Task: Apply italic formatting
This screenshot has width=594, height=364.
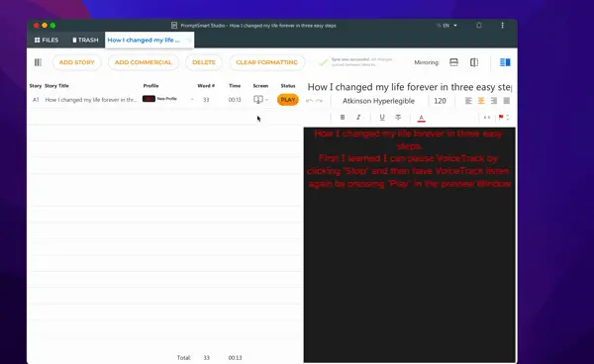Action: click(358, 118)
